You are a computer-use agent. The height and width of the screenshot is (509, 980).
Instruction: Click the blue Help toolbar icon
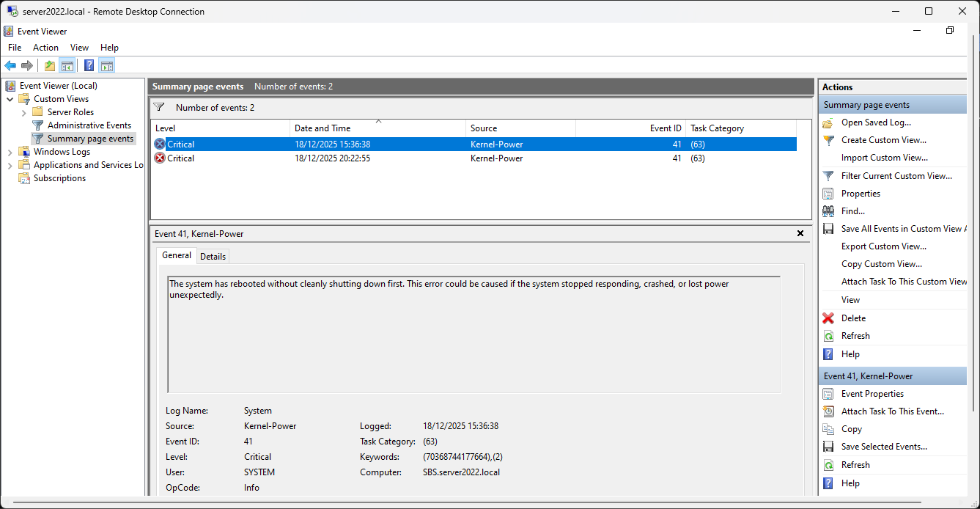[89, 66]
